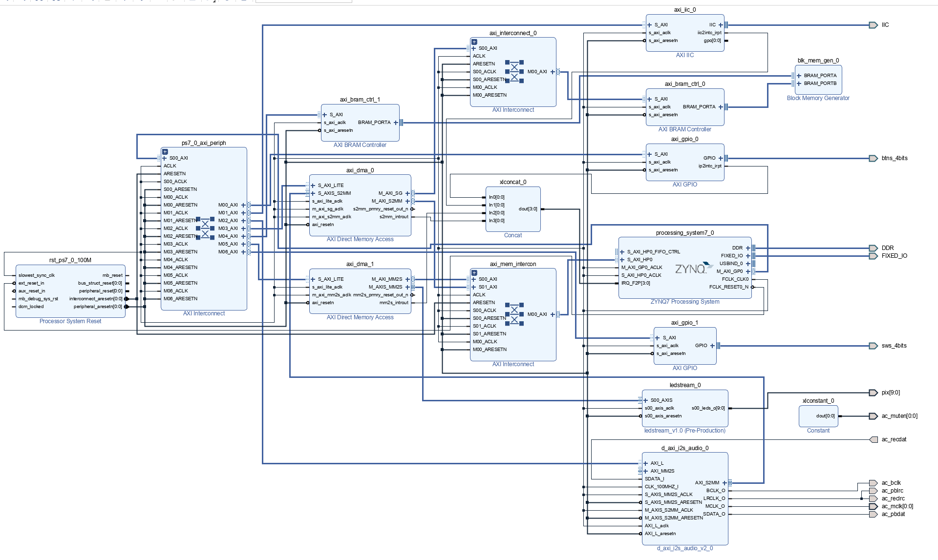The height and width of the screenshot is (560, 938).
Task: Click crossbar symbol inside axi_mem_intercon block
Action: (x=514, y=314)
